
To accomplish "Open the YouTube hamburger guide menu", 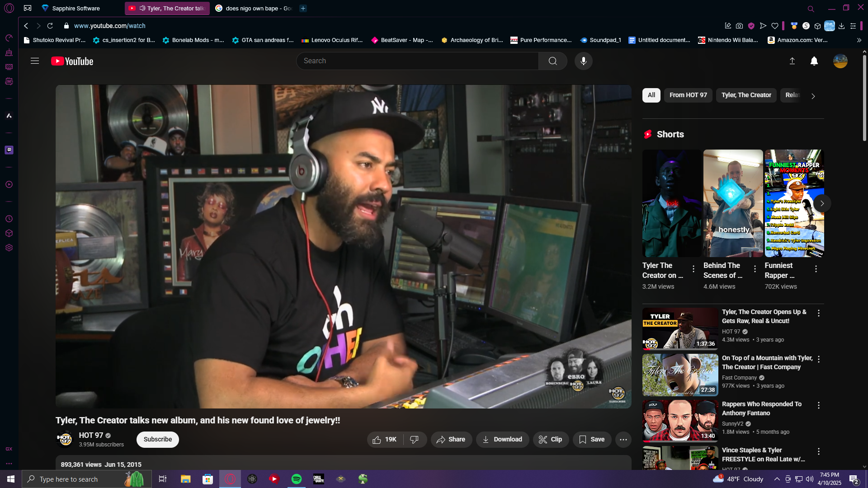I will point(35,61).
